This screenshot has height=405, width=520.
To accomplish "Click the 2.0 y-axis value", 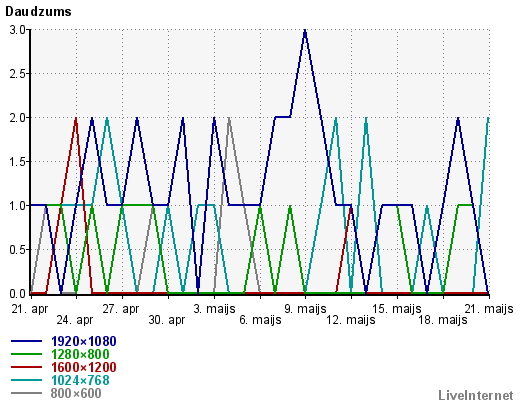I will pos(17,118).
